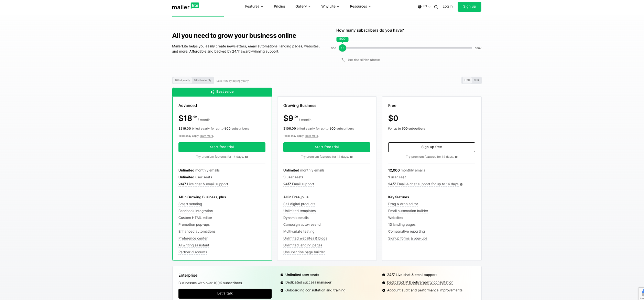Screen dimensions: 644x300
Task: Click the Best value sparkle icon
Action: [212, 92]
